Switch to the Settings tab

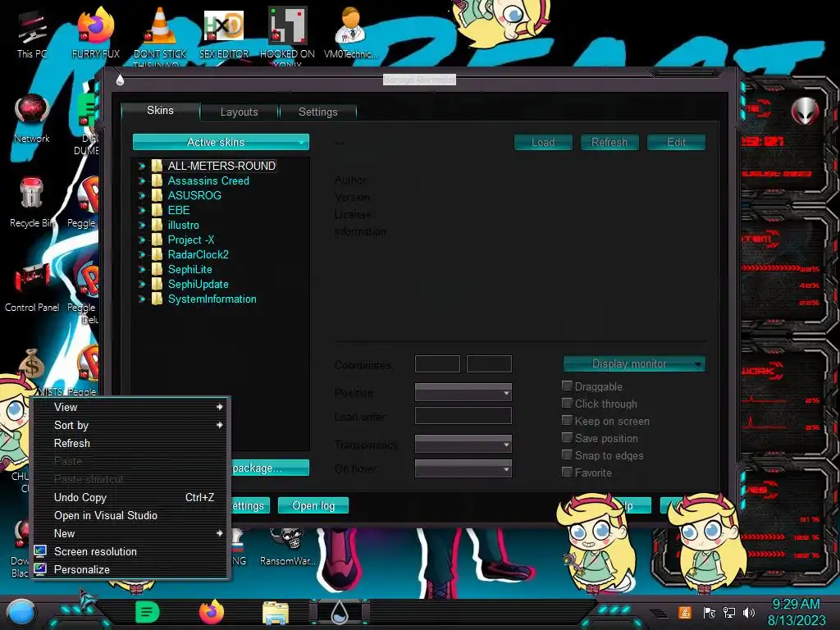click(318, 112)
